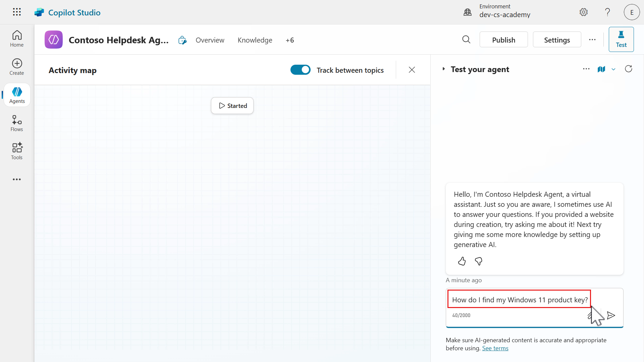Viewport: 644px width, 362px height.
Task: Open the Create page from the sidebar
Action: point(17,67)
